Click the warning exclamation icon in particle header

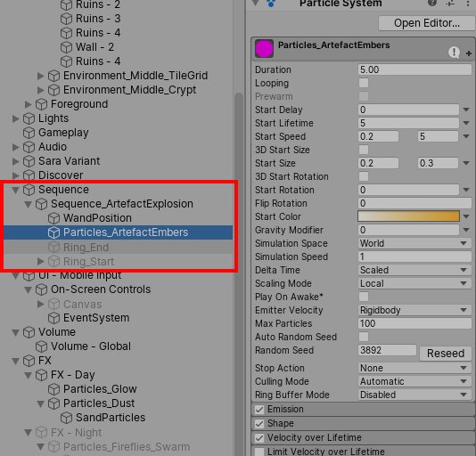[454, 53]
